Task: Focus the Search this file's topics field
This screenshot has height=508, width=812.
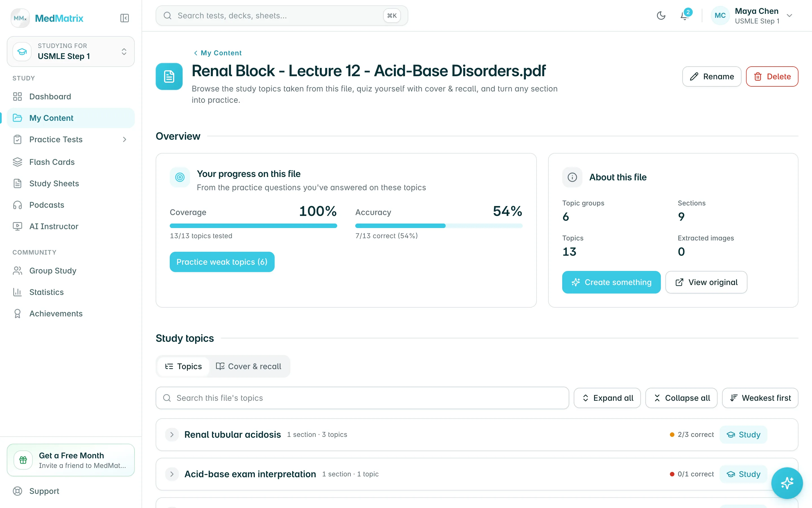Action: [362, 398]
